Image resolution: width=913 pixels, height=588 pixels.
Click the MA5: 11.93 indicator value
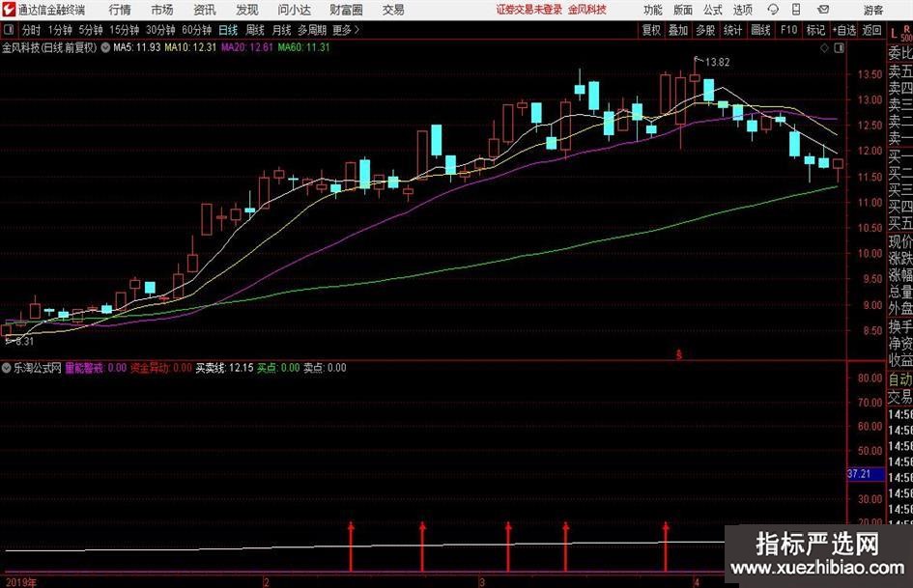[137, 47]
